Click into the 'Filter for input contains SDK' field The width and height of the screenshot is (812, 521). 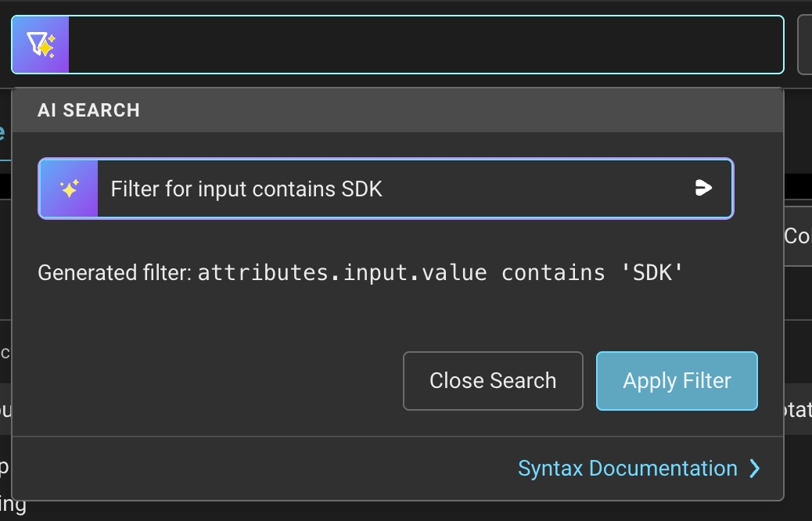(x=391, y=189)
